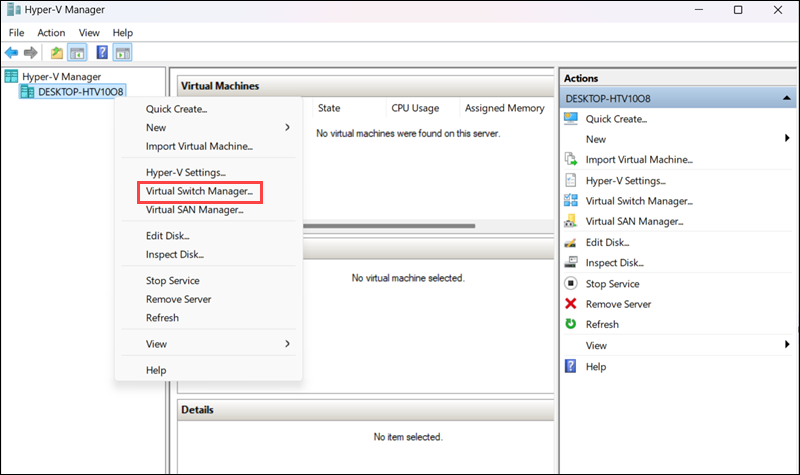
Task: Click Edit Disk in Actions pane
Action: pos(607,242)
